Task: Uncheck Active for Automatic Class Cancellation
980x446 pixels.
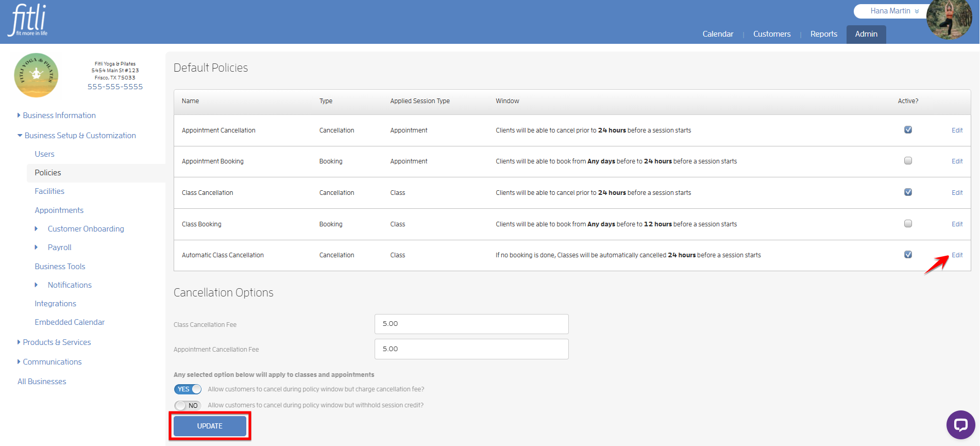Action: click(x=908, y=254)
